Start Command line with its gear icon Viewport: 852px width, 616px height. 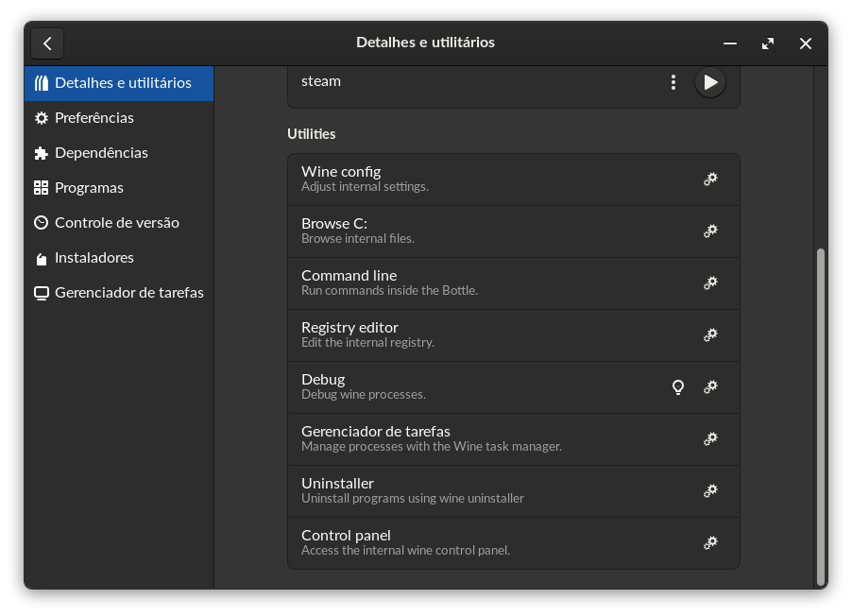coord(710,282)
